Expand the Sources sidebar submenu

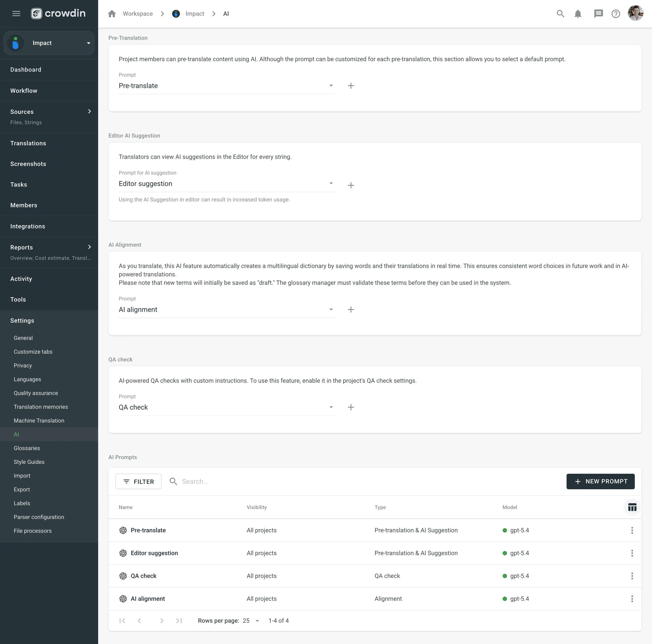coord(90,111)
